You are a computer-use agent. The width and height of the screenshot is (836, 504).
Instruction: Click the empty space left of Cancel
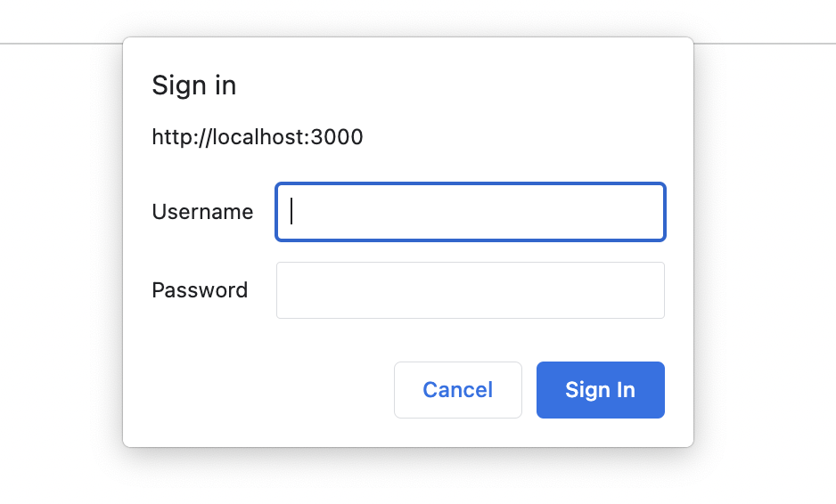pos(267,390)
